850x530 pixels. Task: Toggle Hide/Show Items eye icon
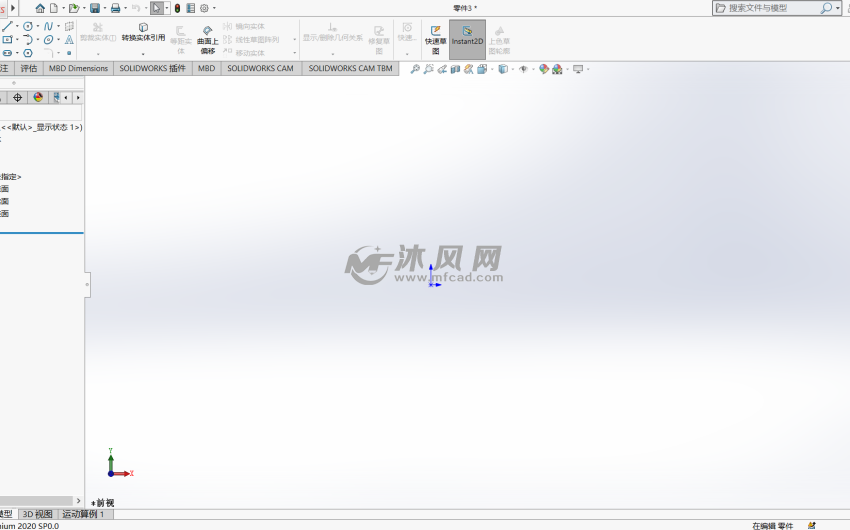523,69
